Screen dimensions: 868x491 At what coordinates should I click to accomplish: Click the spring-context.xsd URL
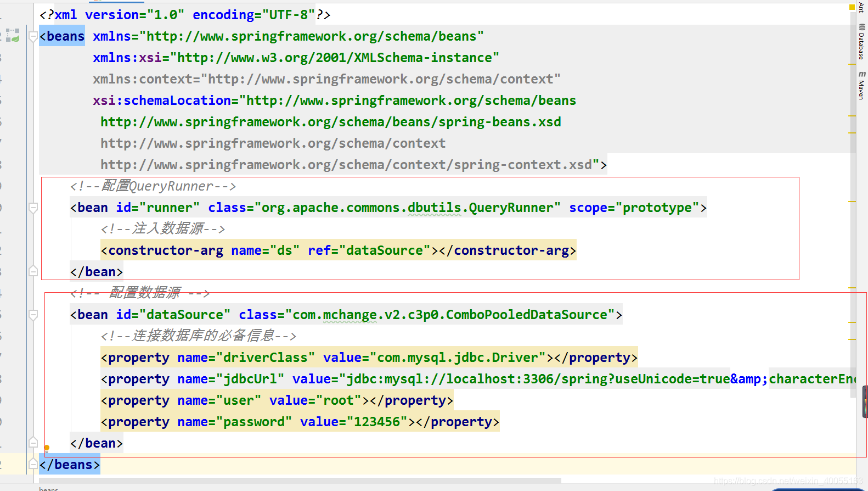tap(346, 165)
